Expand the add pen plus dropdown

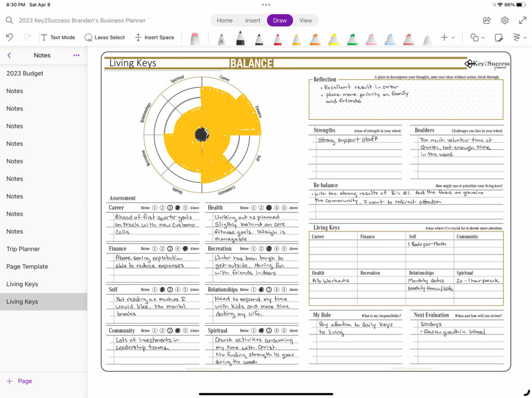[447, 37]
